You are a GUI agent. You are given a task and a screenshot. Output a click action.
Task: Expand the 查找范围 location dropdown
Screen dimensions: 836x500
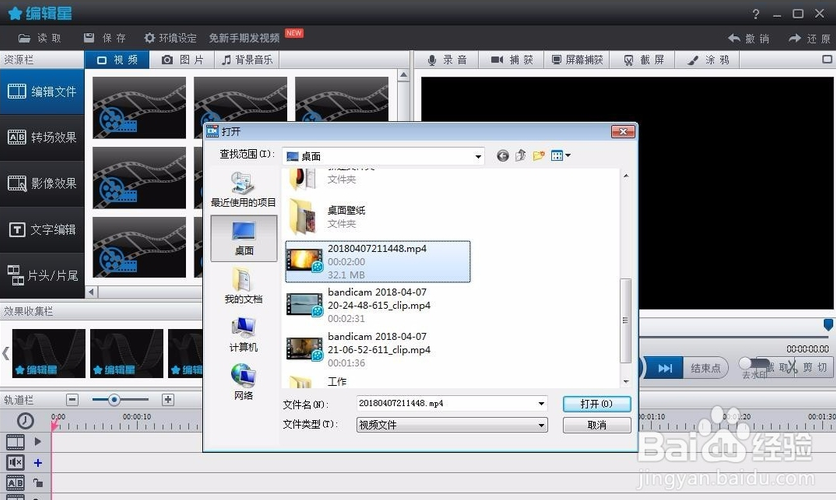point(478,156)
